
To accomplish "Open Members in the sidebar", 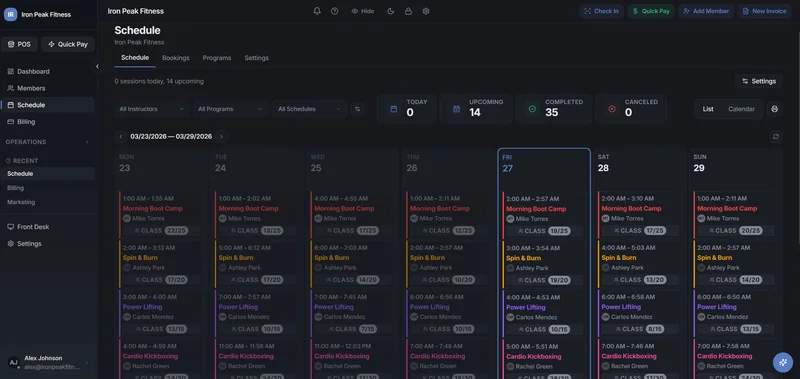I will 47,88.
